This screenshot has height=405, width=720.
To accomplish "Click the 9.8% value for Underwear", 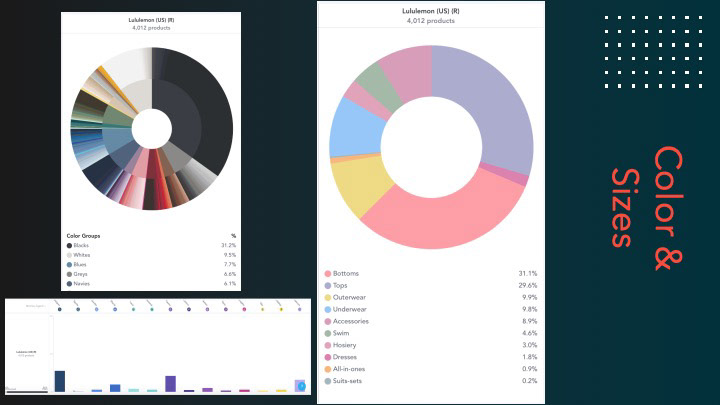I will (x=529, y=309).
